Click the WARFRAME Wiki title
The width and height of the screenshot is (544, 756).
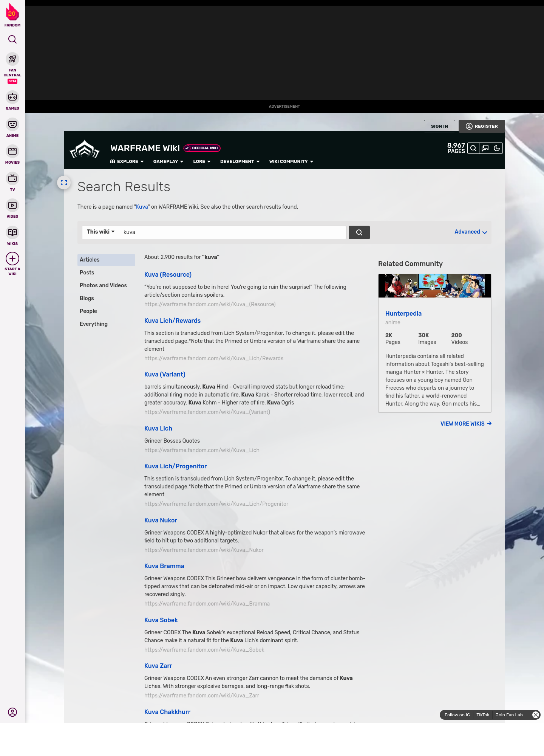coord(145,148)
